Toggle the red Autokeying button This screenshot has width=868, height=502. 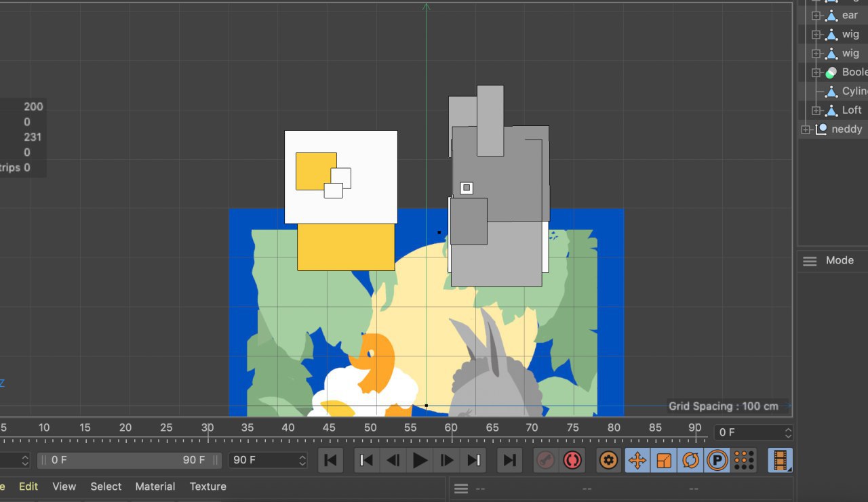(x=573, y=461)
